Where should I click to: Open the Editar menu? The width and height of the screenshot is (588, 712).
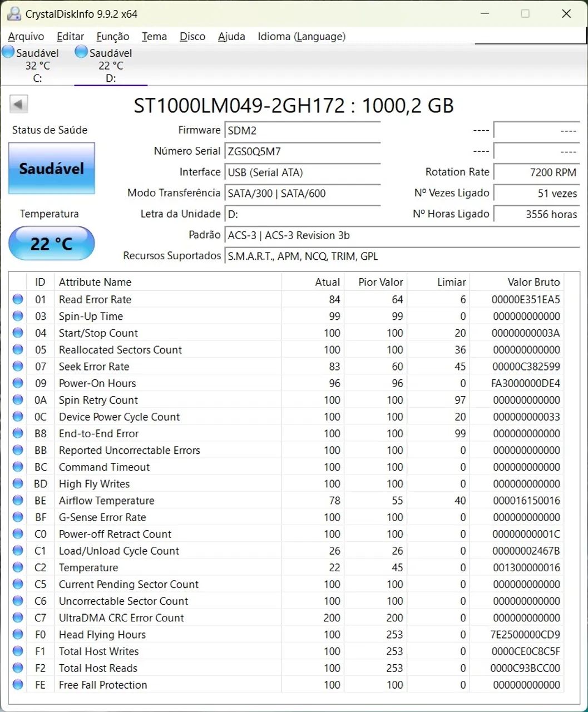(x=71, y=37)
